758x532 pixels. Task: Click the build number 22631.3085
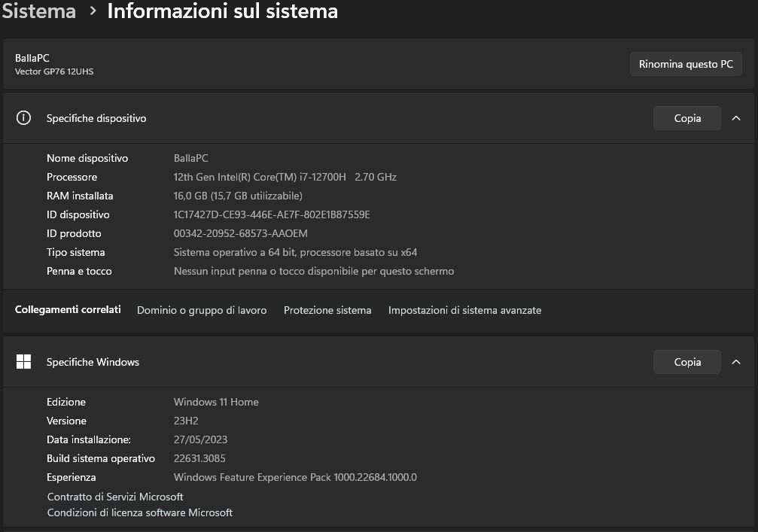click(199, 458)
